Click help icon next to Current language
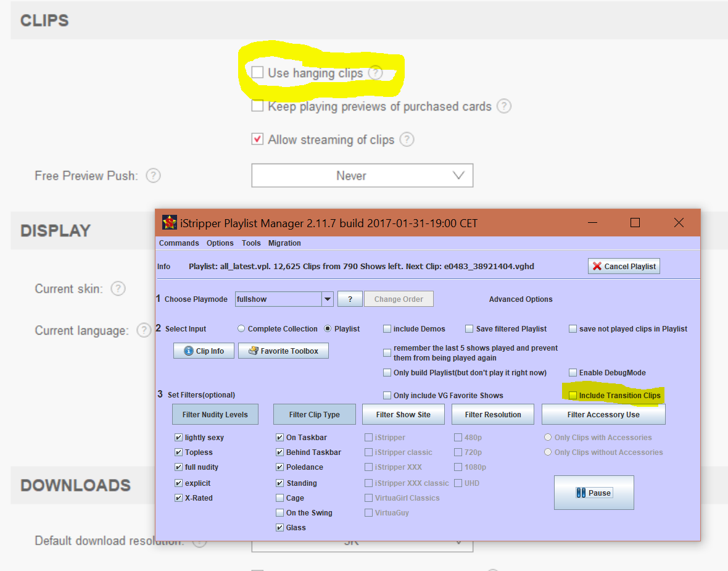Screen dimensions: 728x571 [x=144, y=330]
